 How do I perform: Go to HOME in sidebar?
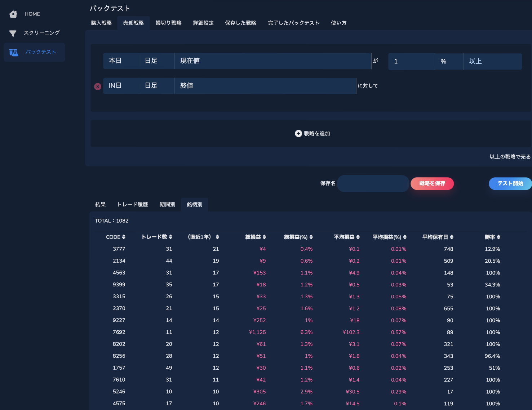pos(32,14)
